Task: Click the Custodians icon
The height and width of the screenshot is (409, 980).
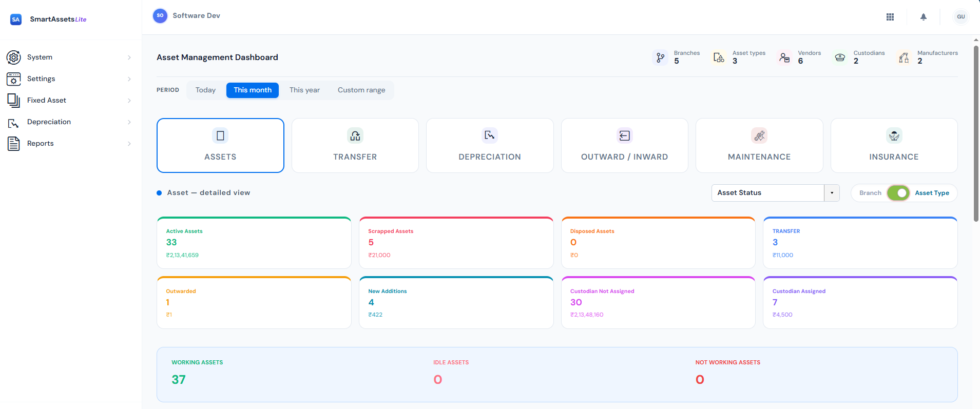Action: coord(840,57)
